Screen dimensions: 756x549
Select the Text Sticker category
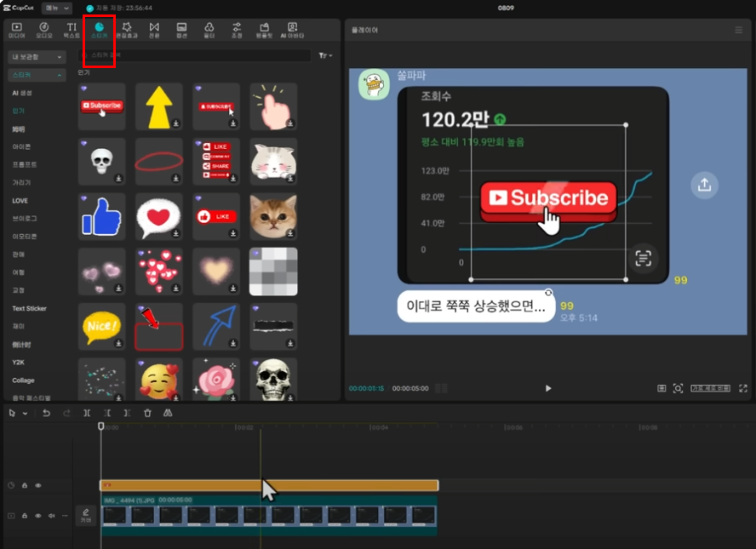point(30,308)
